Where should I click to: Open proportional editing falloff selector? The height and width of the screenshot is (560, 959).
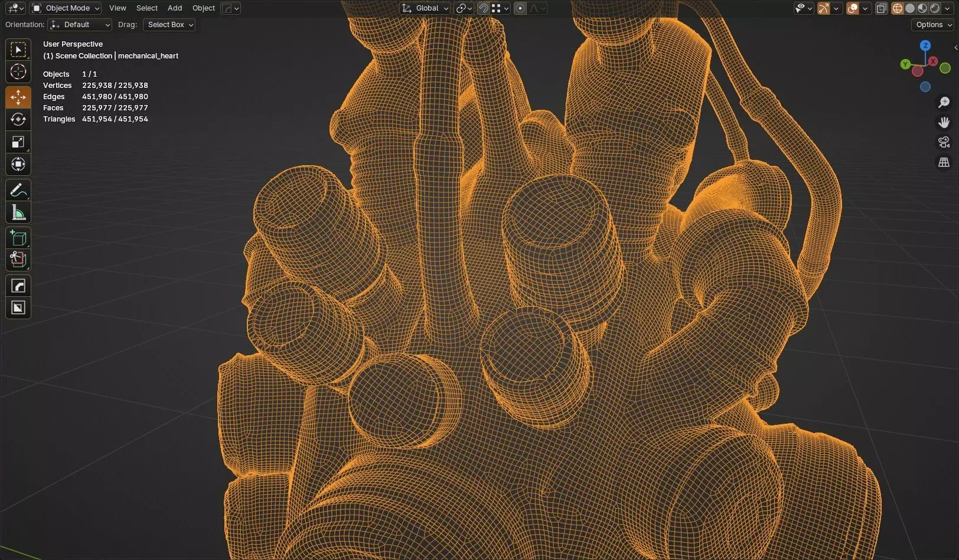pyautogui.click(x=537, y=8)
